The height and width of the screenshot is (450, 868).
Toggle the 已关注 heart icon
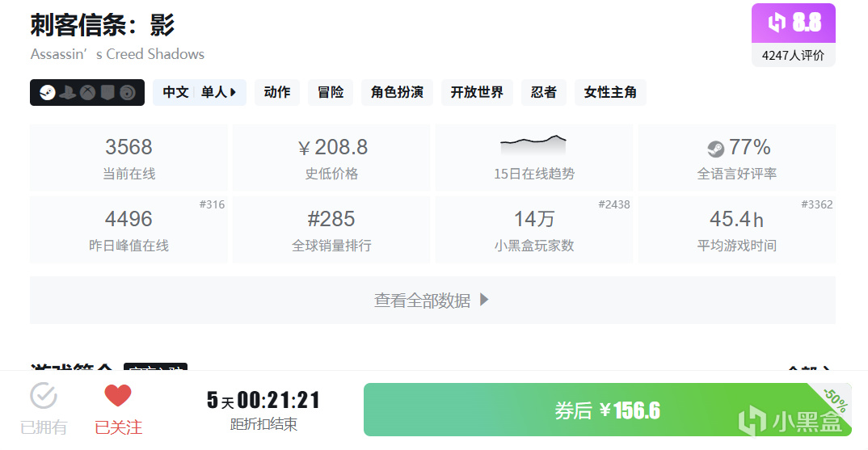coord(118,395)
